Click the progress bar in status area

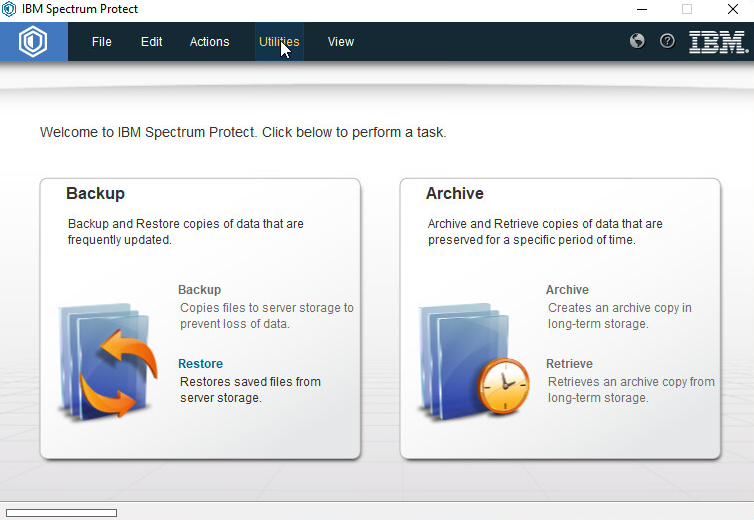[x=61, y=513]
